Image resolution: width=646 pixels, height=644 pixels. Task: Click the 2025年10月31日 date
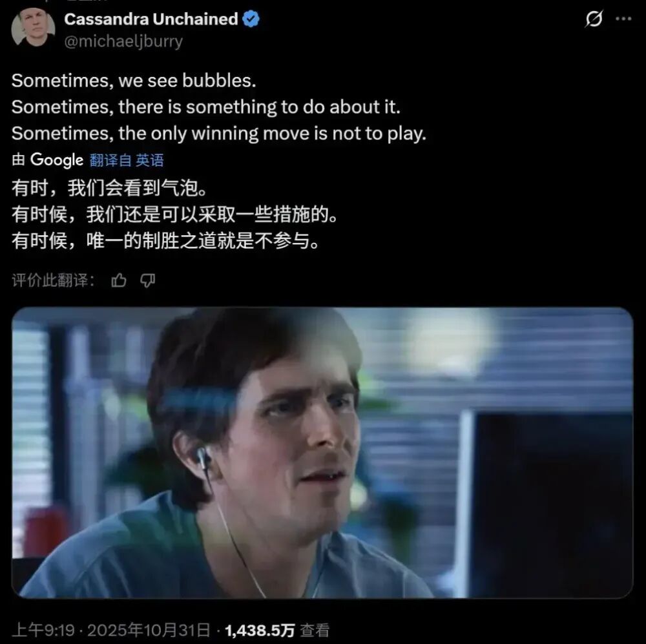(149, 630)
